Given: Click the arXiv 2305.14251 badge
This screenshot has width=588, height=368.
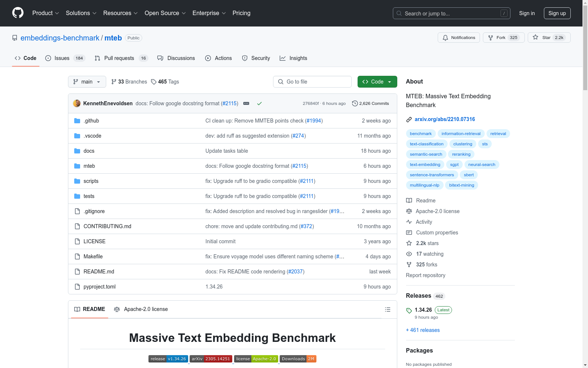Looking at the screenshot, I should tap(211, 359).
